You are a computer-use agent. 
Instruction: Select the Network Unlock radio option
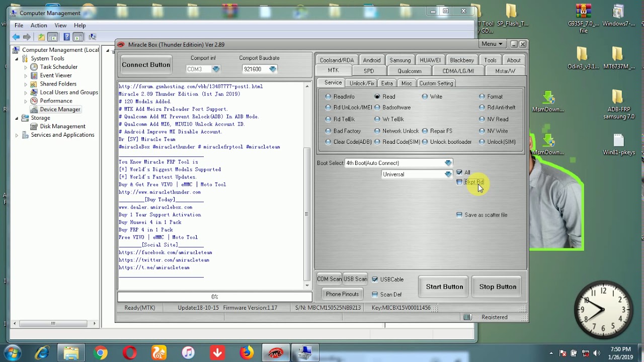pyautogui.click(x=377, y=131)
